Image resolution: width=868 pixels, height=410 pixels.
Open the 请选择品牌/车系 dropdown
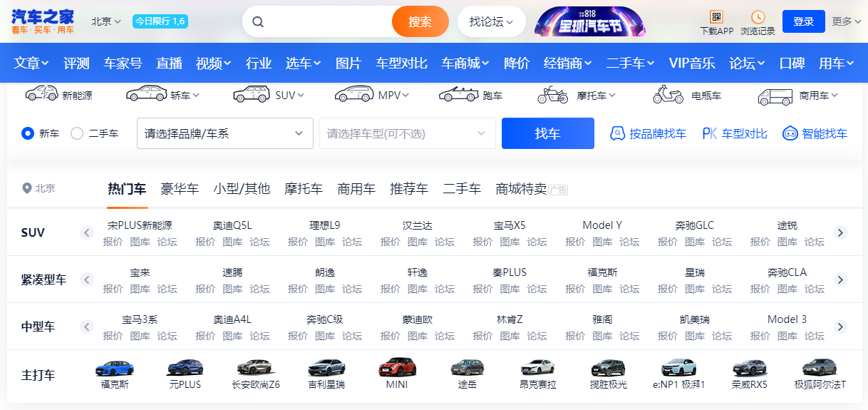225,133
